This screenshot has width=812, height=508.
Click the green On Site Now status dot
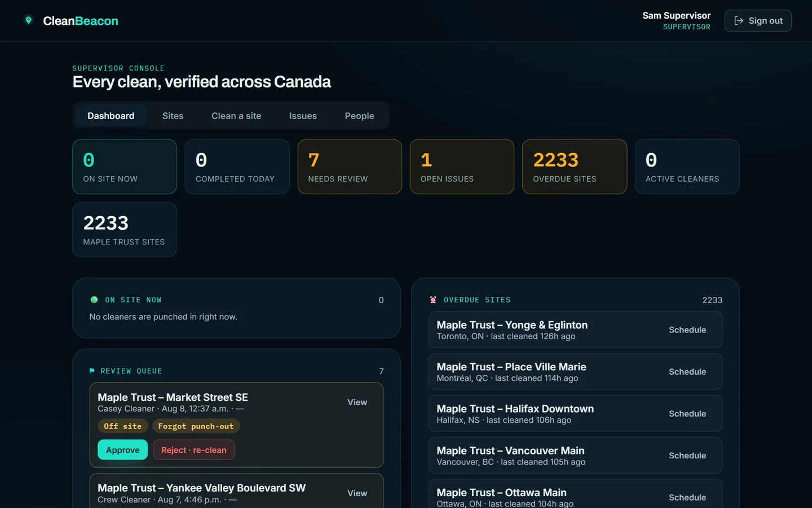coord(94,300)
